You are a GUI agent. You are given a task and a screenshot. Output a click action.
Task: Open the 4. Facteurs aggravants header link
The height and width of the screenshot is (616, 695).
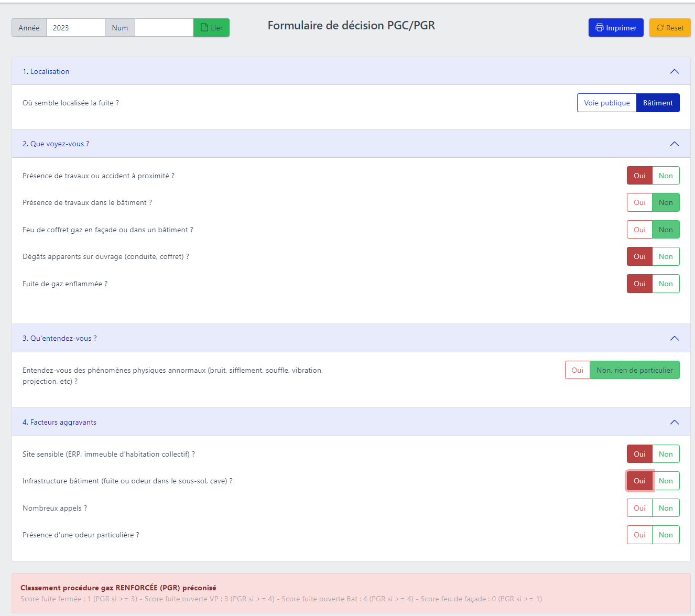point(59,422)
